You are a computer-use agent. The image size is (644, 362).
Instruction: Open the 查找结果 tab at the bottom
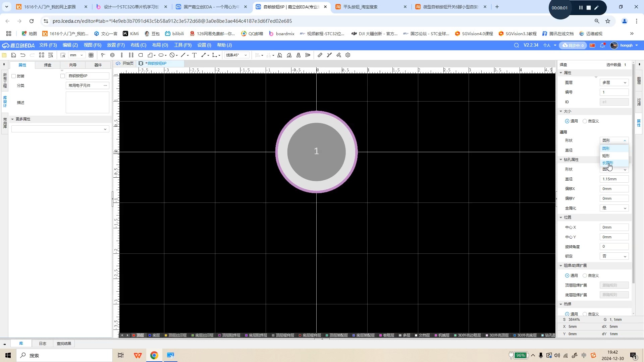click(64, 344)
